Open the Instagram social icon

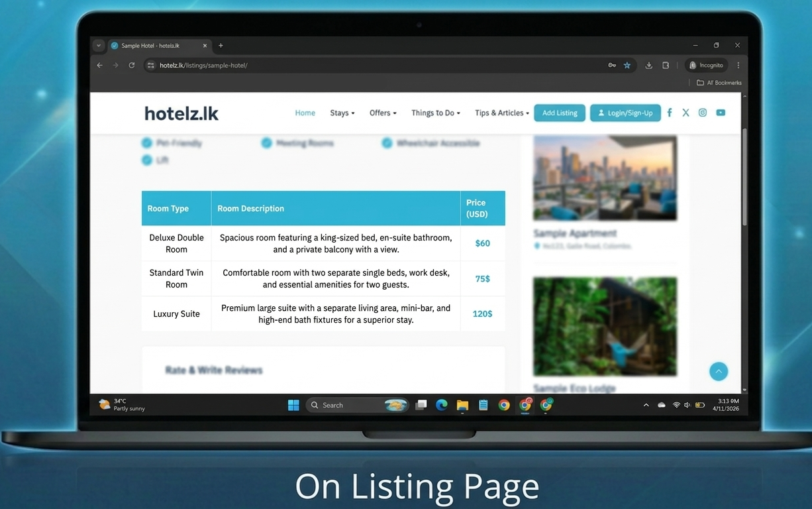pyautogui.click(x=703, y=113)
